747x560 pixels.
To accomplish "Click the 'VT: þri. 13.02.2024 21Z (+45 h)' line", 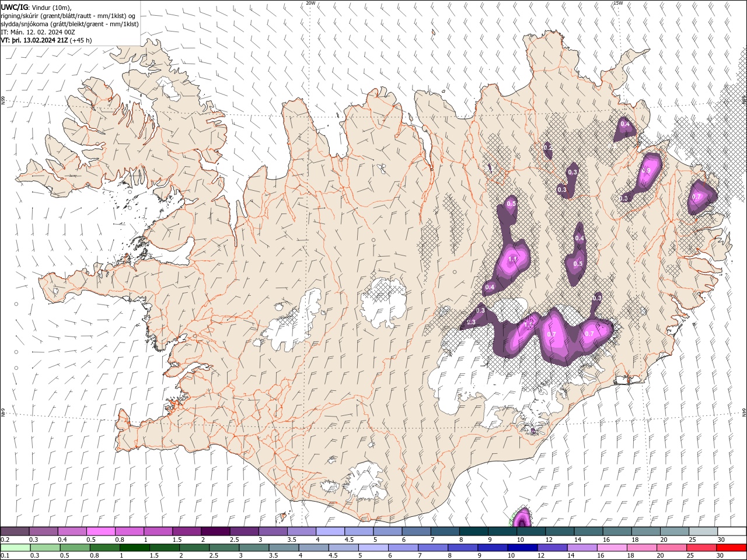I will coord(47,40).
